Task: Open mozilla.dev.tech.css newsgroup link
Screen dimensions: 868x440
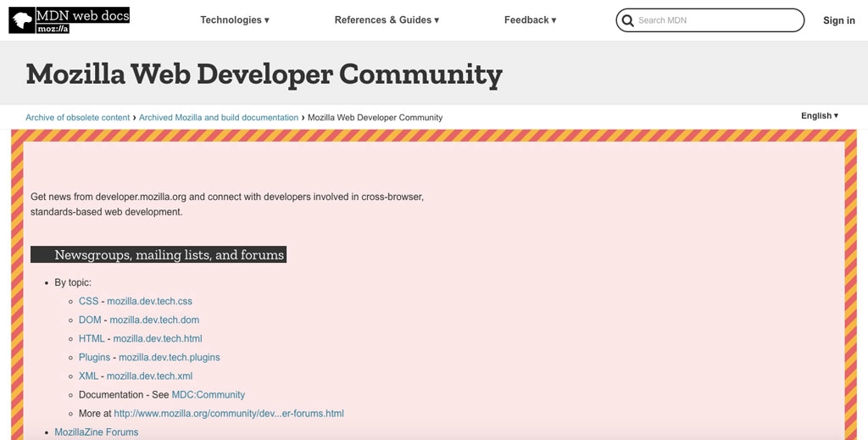Action: coord(149,301)
